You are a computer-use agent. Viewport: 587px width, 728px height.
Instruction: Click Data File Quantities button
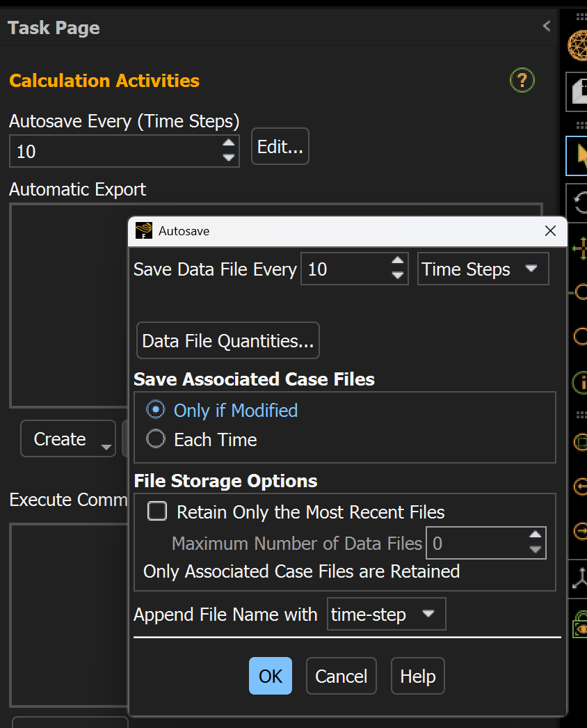pos(227,340)
